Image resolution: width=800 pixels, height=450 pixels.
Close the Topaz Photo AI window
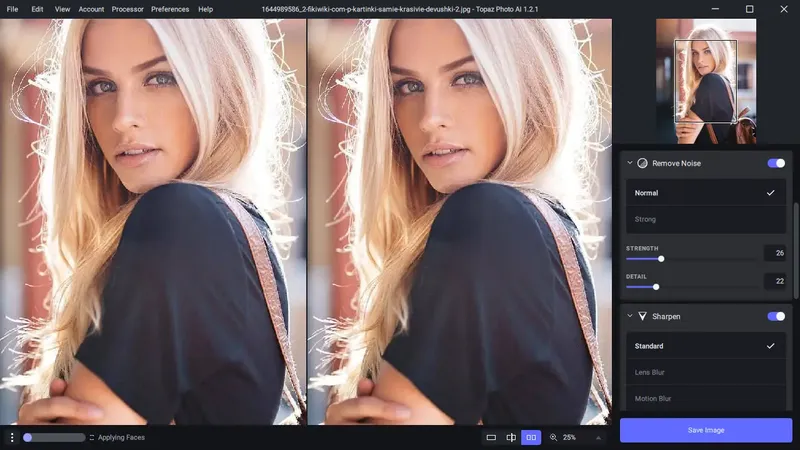coord(784,9)
